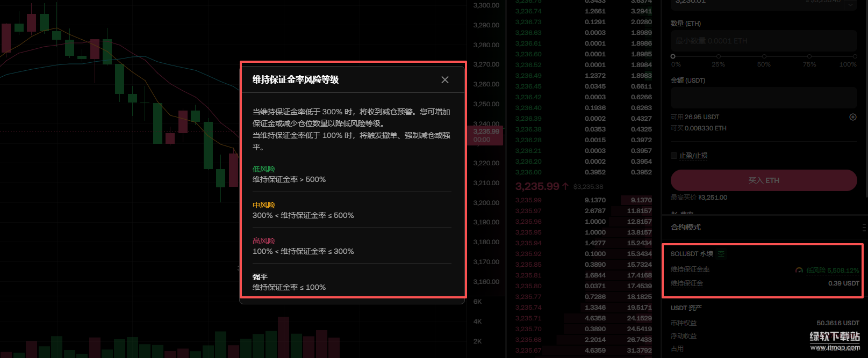Enable the 止盈/止损 checkbox
The image size is (868, 358).
[674, 156]
